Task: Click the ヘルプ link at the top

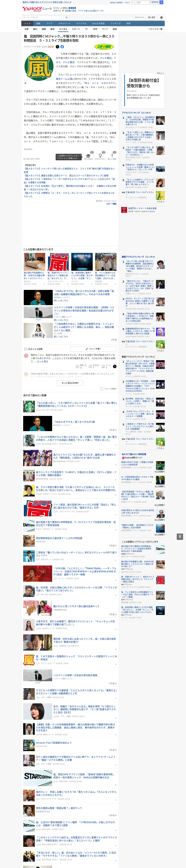Action: pos(127,2)
